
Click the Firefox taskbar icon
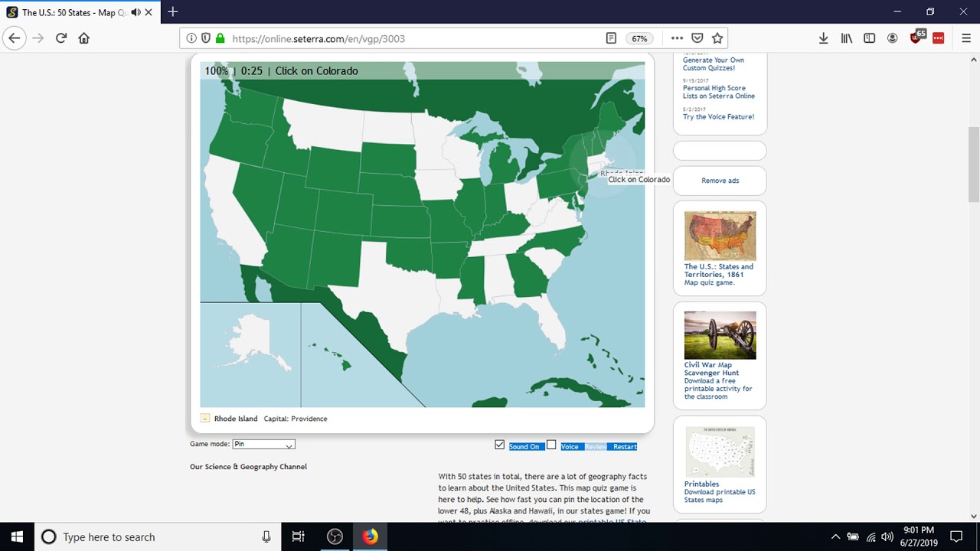tap(370, 536)
